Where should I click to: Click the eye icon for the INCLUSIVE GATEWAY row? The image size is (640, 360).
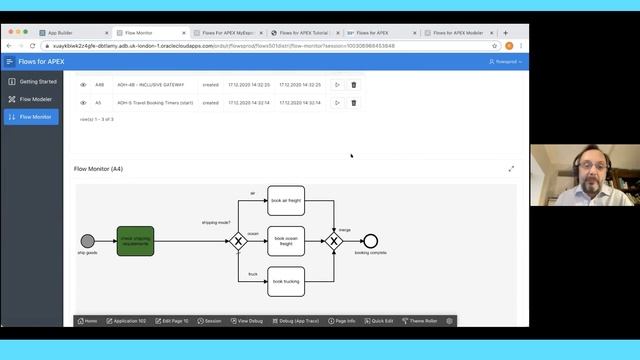pyautogui.click(x=83, y=85)
